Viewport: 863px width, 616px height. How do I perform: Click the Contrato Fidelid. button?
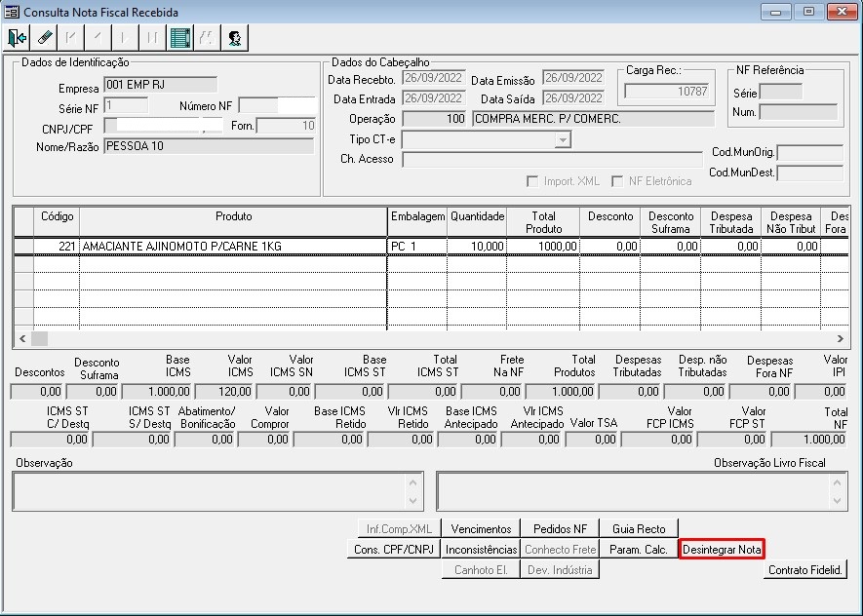pyautogui.click(x=805, y=570)
